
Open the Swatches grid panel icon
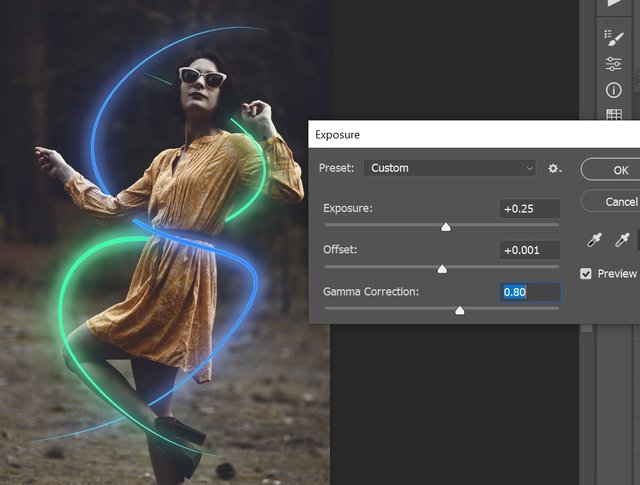pyautogui.click(x=614, y=114)
